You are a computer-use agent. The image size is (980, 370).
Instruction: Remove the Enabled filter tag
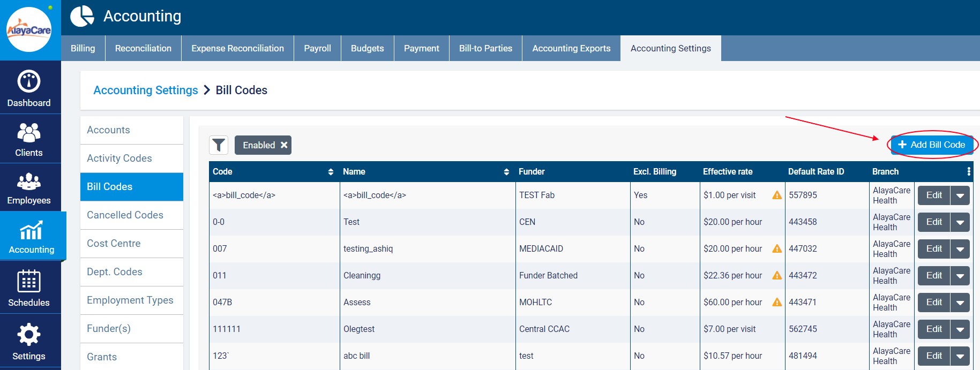284,145
